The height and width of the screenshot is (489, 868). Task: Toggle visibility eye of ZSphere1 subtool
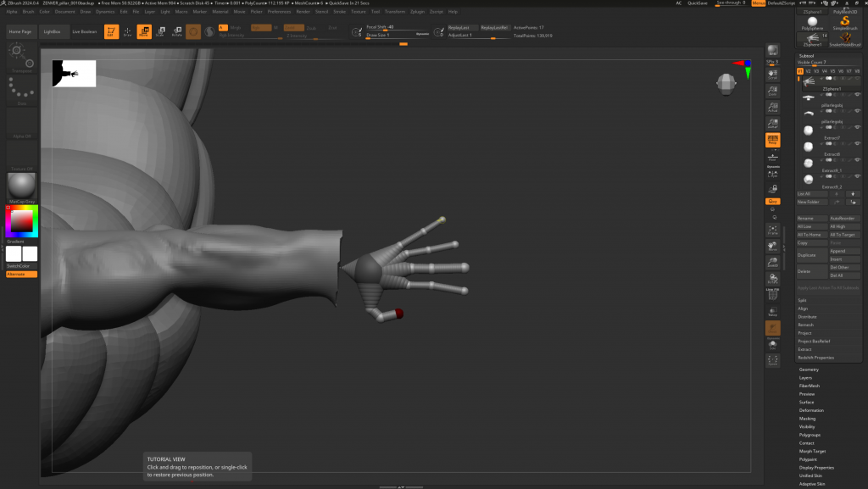click(x=858, y=79)
